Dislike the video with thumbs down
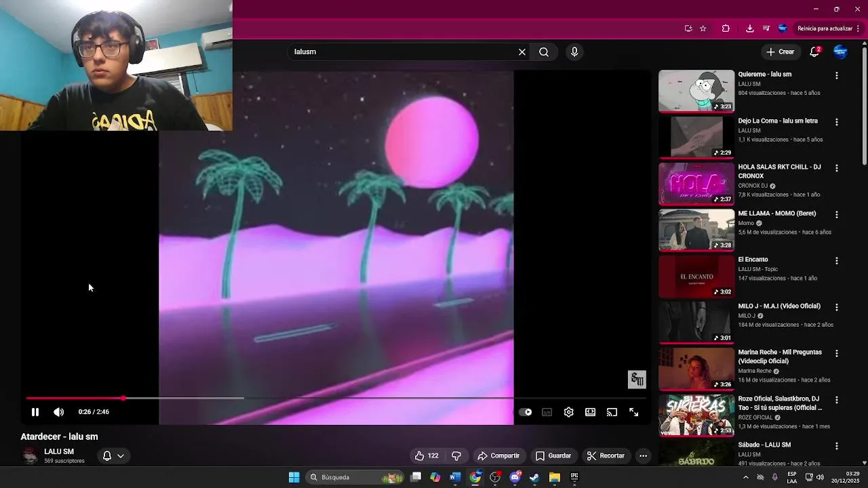 click(456, 455)
